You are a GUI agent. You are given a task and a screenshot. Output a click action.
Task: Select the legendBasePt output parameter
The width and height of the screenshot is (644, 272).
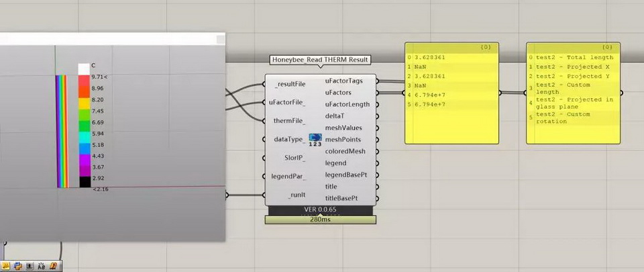pyautogui.click(x=346, y=175)
